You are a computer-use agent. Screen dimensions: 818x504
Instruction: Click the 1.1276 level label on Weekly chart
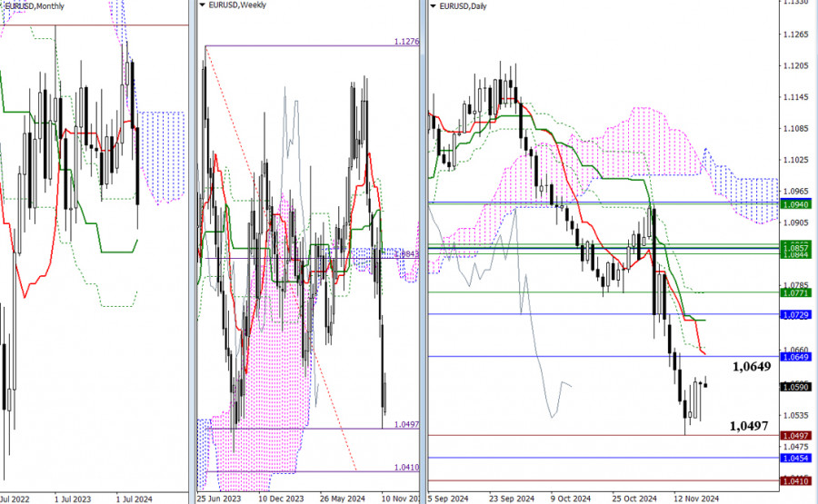coord(406,41)
